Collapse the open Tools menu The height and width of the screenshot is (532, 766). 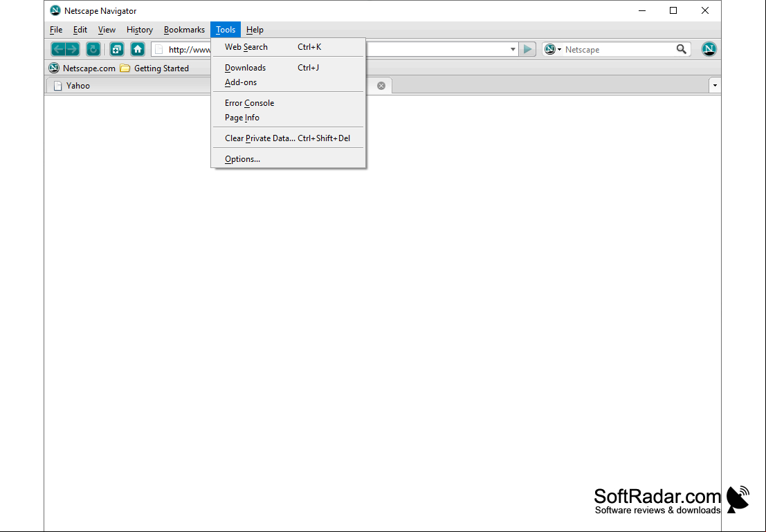[226, 30]
